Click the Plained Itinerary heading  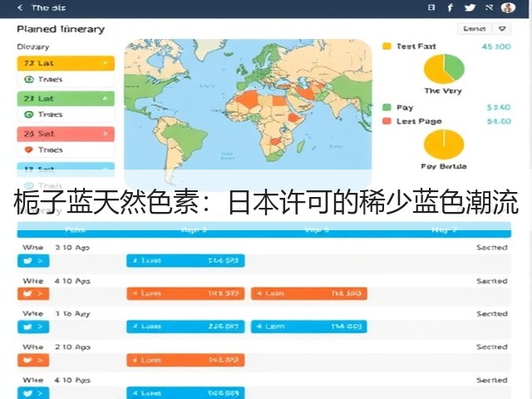pos(61,29)
